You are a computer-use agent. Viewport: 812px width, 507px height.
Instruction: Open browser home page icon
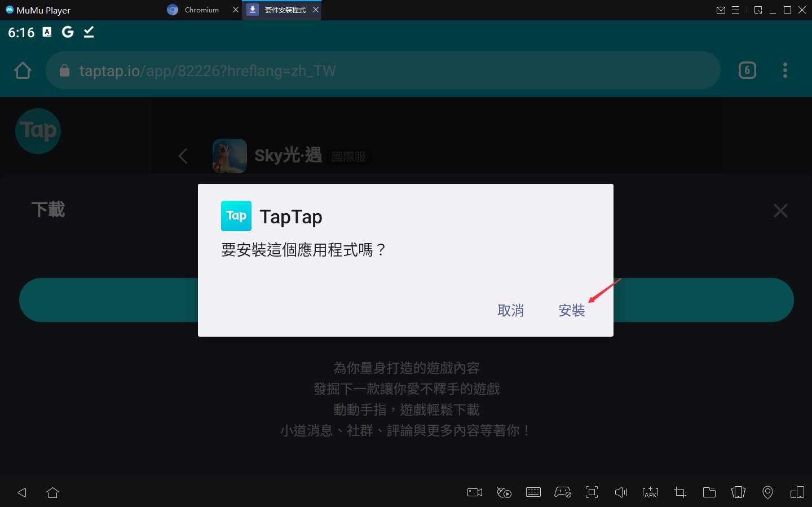click(23, 70)
